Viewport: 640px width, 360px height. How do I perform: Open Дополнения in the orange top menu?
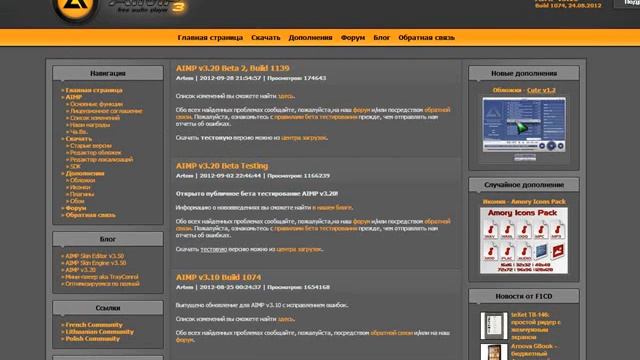310,38
